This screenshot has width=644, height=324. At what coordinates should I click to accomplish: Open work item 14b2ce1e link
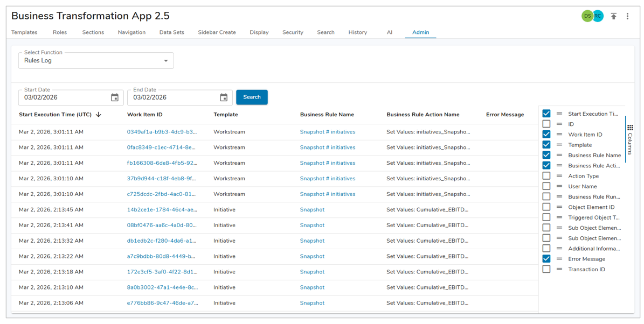point(162,210)
